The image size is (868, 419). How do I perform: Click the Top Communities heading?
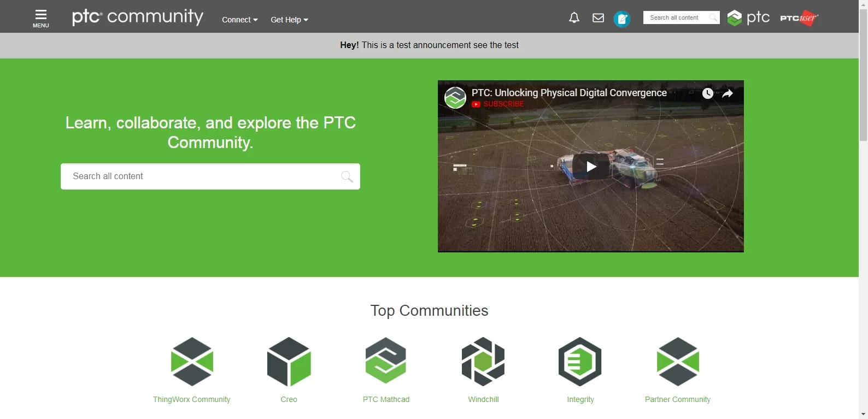tap(429, 310)
